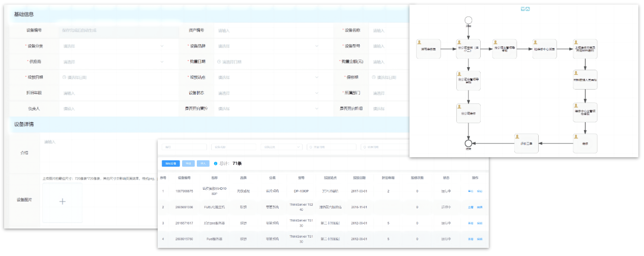
Task: Click the plus icon to upload 设备图片
Action: point(62,202)
